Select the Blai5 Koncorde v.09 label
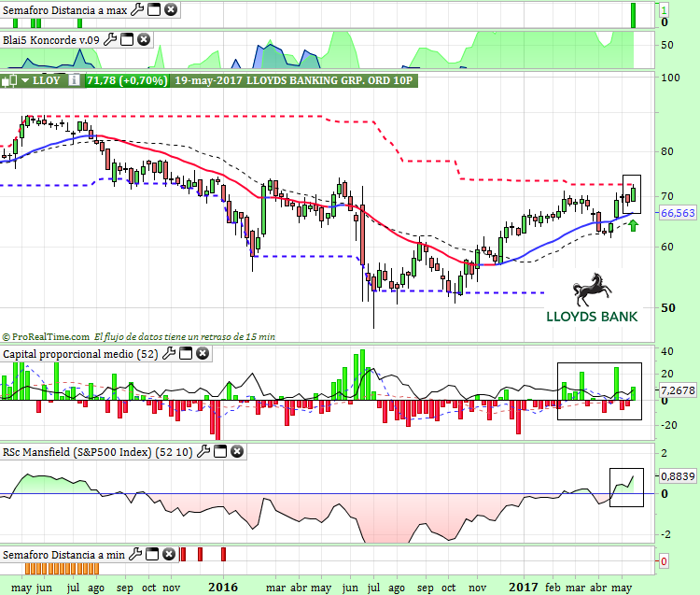Screen dimensions: 700x595 (x=51, y=40)
